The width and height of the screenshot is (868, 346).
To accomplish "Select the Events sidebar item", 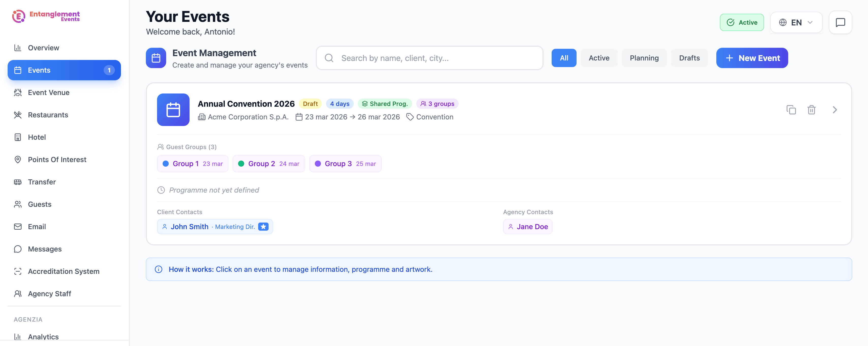I will pos(64,70).
